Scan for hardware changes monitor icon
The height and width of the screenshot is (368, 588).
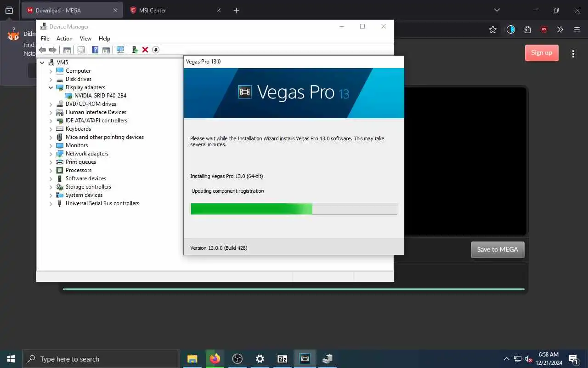coord(120,50)
